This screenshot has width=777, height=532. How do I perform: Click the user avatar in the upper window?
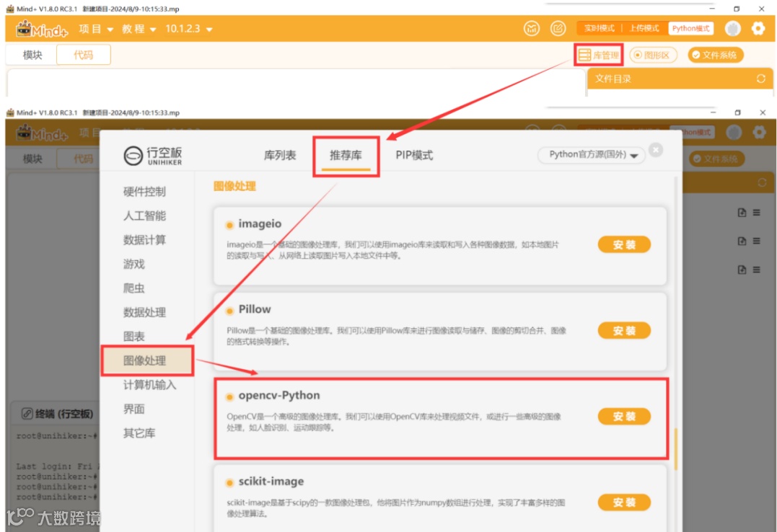[733, 29]
